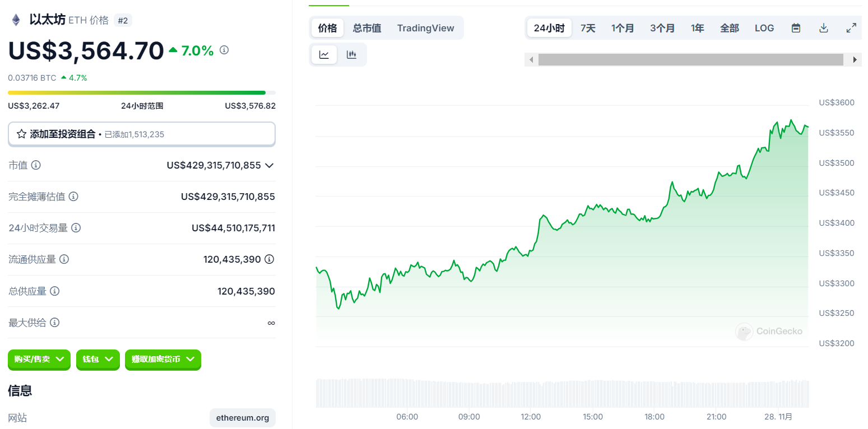Open info icon next to 完全摊薄估值
The height and width of the screenshot is (429, 868).
(x=73, y=197)
